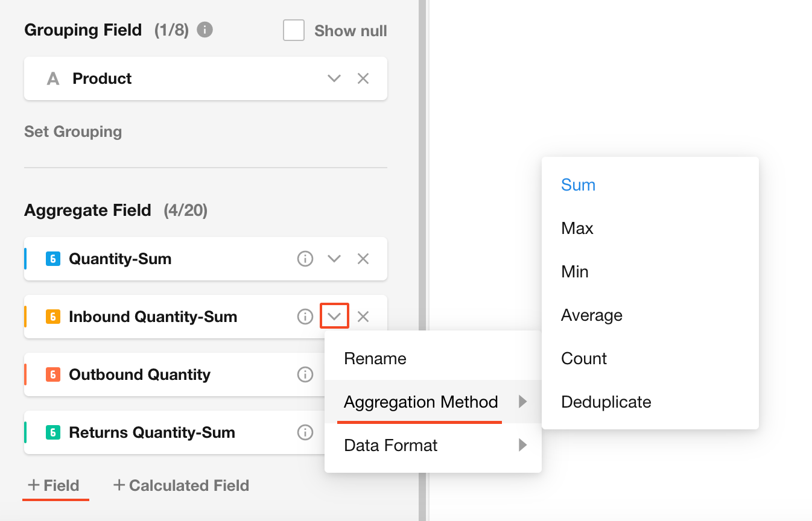
Task: Remove the Product grouping field
Action: [363, 78]
